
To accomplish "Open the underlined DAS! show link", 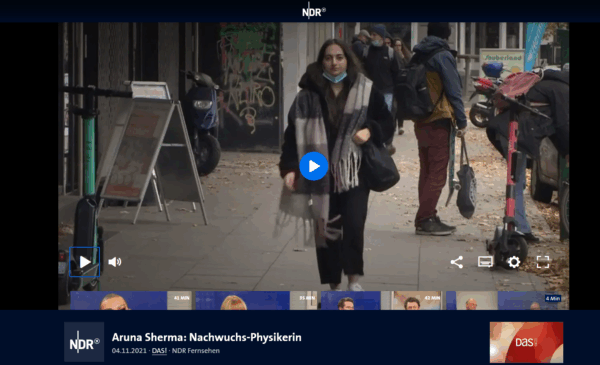I will (x=159, y=350).
